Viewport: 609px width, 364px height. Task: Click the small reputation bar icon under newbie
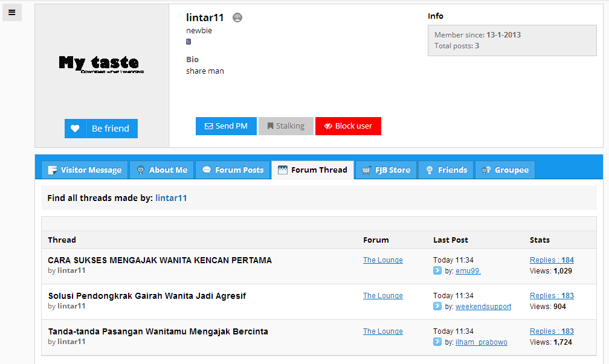(x=188, y=42)
